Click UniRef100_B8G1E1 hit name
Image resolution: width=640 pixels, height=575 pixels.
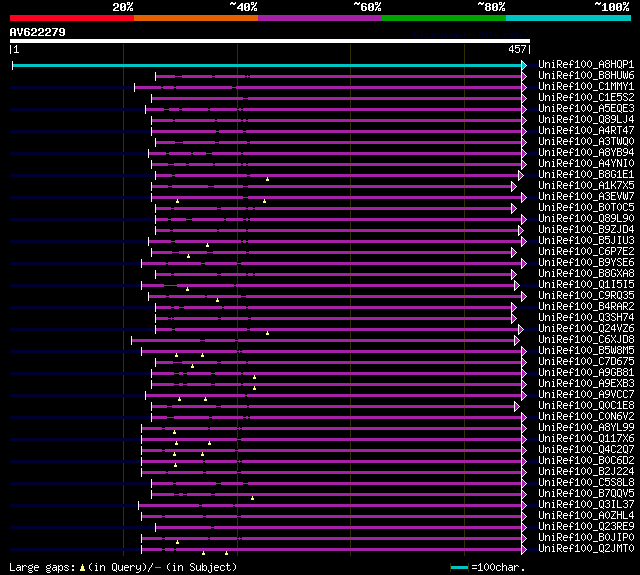coord(586,175)
